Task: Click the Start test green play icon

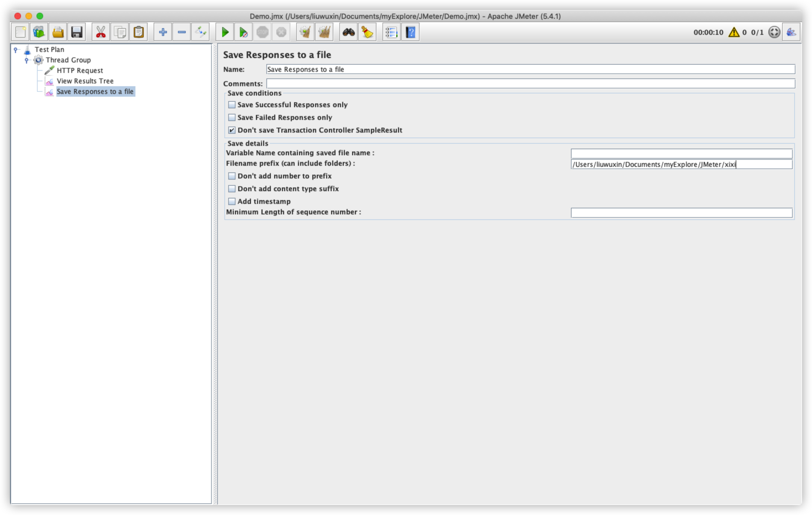Action: coord(225,32)
